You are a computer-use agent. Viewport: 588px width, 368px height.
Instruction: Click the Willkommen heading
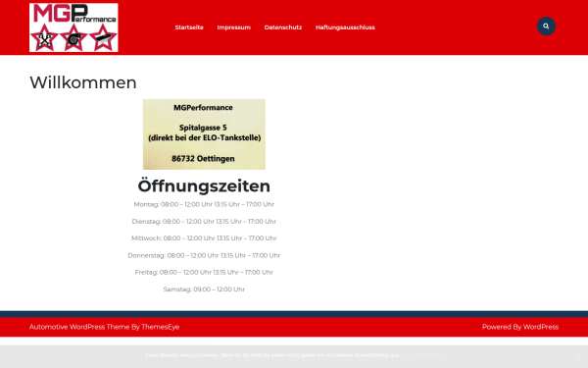tap(83, 82)
